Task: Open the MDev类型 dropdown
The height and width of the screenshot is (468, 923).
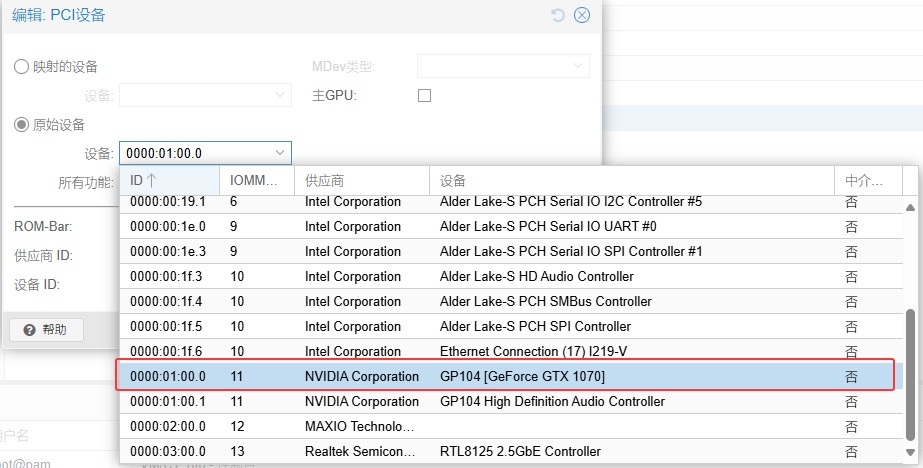Action: click(x=577, y=67)
